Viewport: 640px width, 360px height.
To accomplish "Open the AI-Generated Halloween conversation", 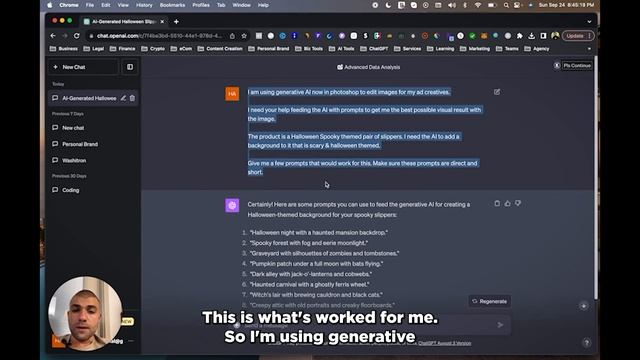I will pyautogui.click(x=89, y=98).
